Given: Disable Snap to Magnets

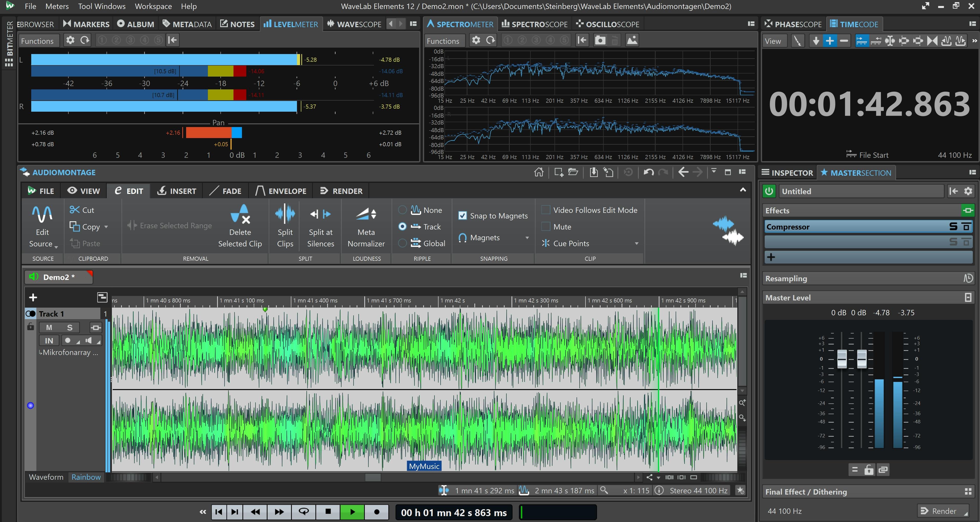Looking at the screenshot, I should tap(463, 215).
